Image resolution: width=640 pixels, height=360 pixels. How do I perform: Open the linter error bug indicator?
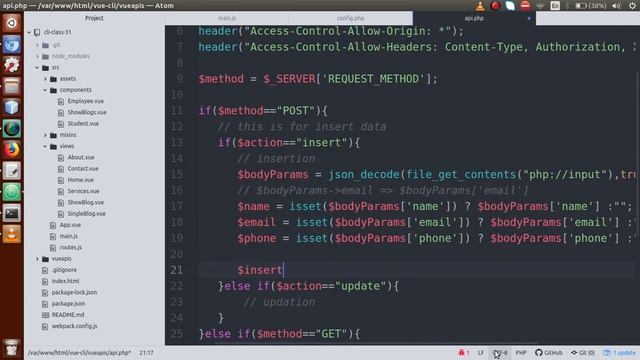click(464, 353)
